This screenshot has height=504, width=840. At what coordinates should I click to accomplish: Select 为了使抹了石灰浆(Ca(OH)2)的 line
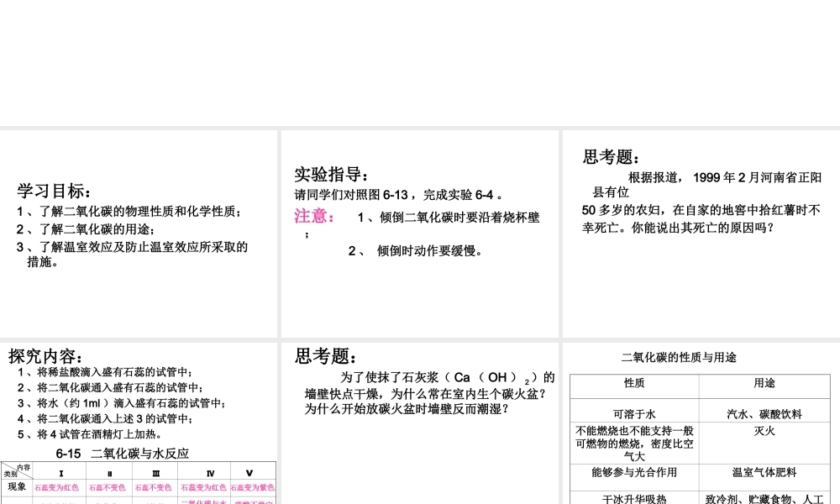click(448, 378)
